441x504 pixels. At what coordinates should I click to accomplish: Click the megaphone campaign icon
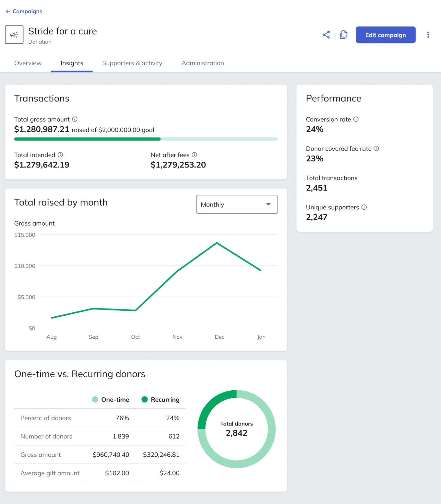14,35
